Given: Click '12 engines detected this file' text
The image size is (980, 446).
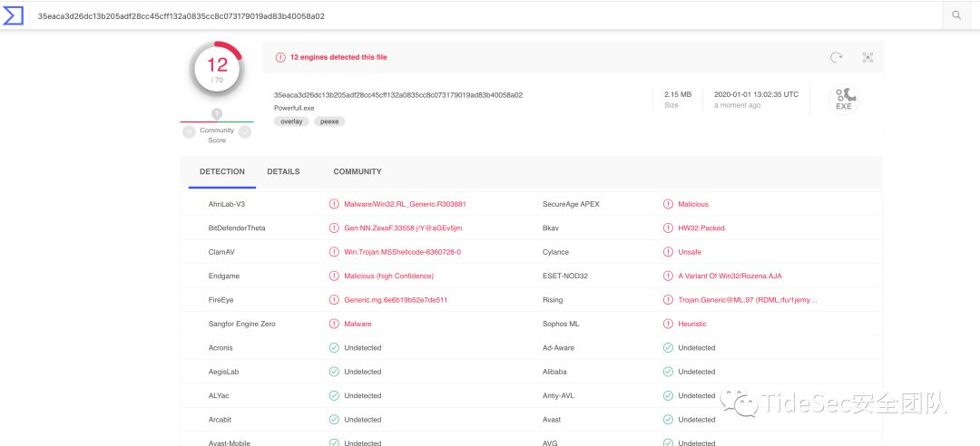Looking at the screenshot, I should (338, 57).
